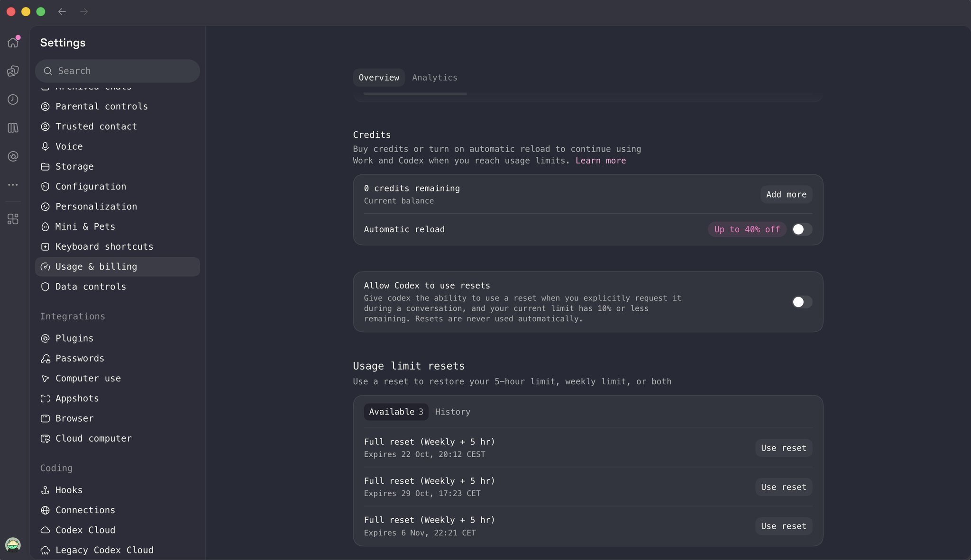The height and width of the screenshot is (560, 971).
Task: Open Browser integration settings
Action: (117, 418)
